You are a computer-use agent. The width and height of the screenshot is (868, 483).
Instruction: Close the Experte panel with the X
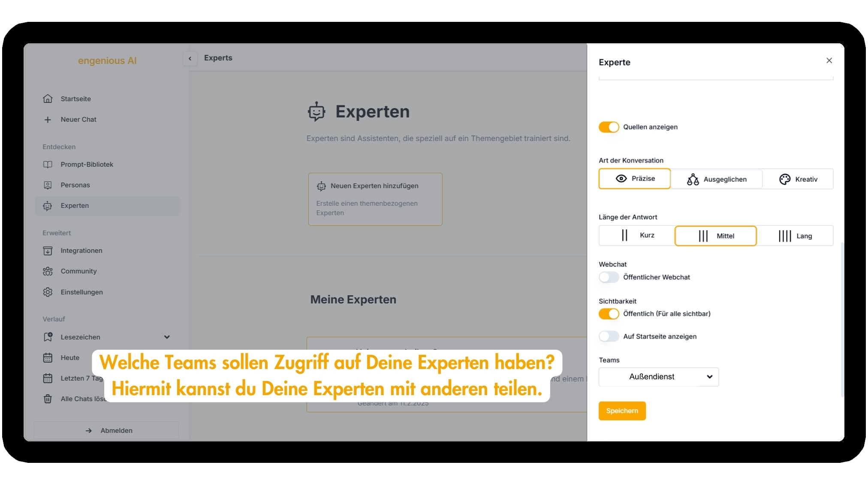pos(829,61)
